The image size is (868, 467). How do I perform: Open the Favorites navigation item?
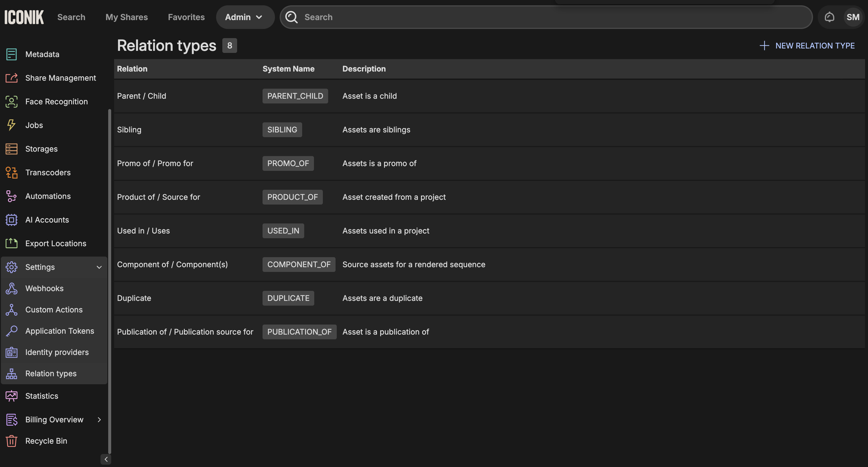[186, 17]
